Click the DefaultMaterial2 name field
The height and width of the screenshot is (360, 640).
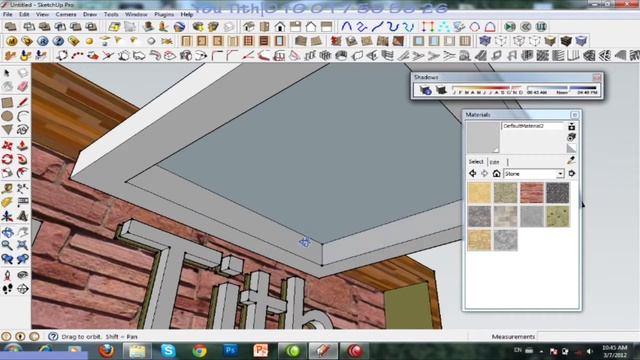(x=533, y=126)
